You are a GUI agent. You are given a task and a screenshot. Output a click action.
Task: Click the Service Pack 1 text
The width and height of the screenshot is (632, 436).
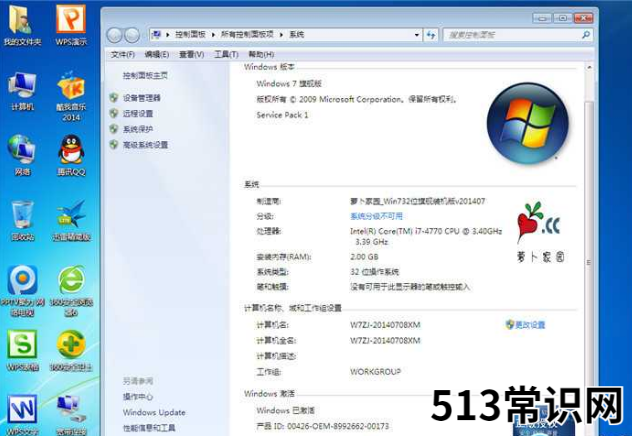(282, 115)
